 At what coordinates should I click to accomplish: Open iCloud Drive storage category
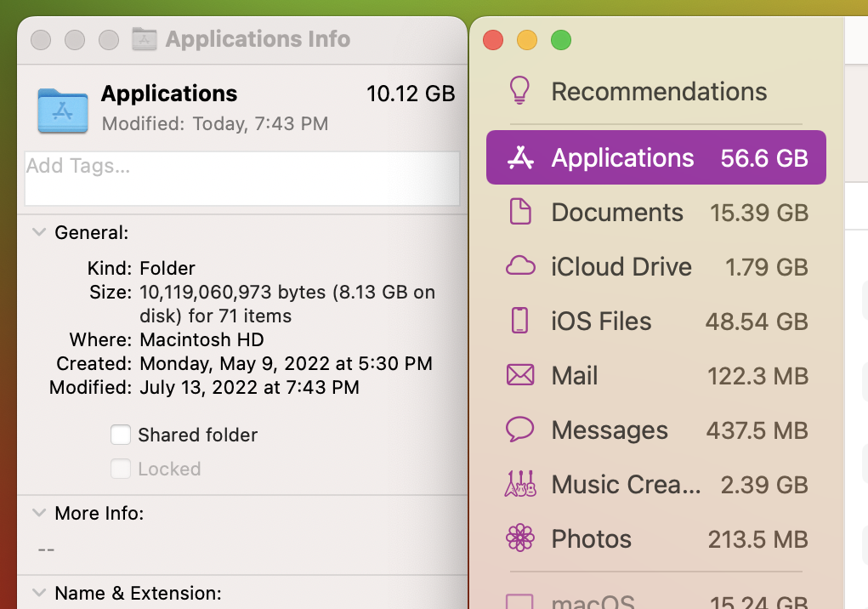coord(656,266)
